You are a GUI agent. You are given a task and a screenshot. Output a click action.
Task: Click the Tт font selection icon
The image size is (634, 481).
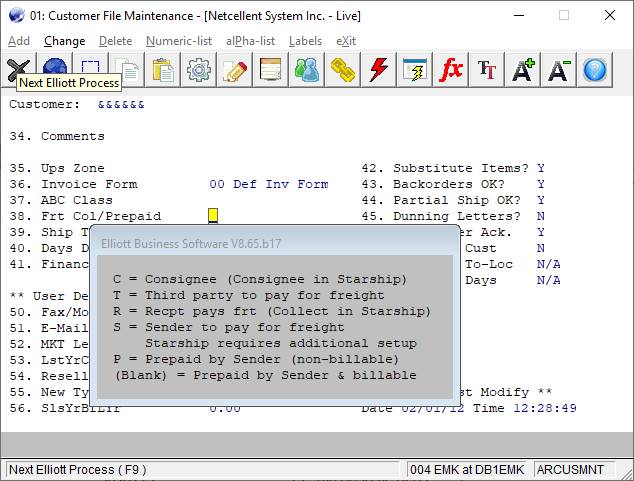coord(487,70)
